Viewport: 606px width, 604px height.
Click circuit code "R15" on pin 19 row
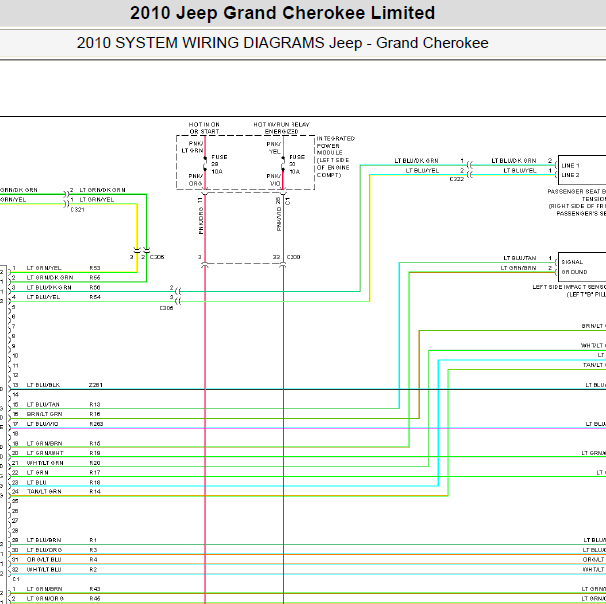click(x=95, y=444)
